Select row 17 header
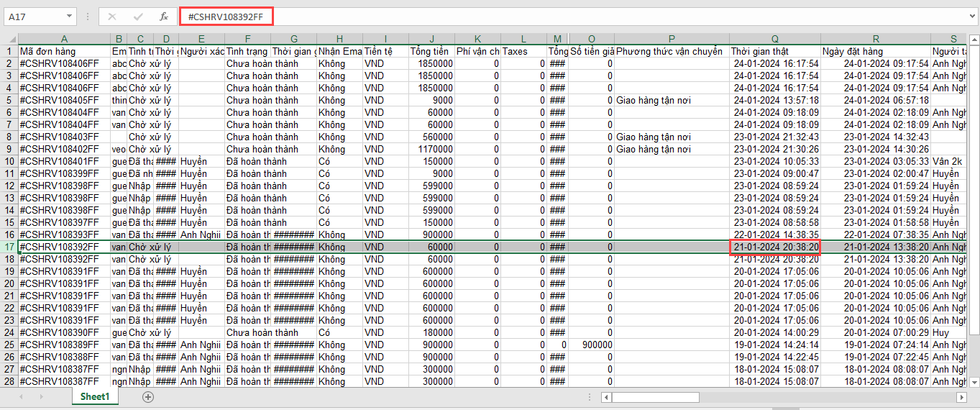 9,247
